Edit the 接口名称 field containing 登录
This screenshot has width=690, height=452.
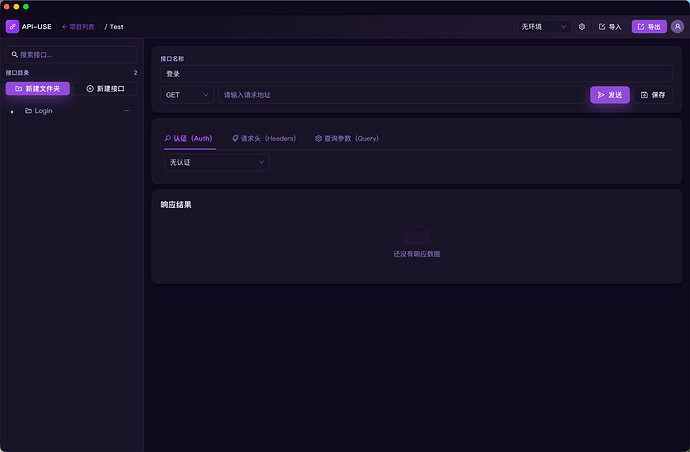(x=416, y=73)
